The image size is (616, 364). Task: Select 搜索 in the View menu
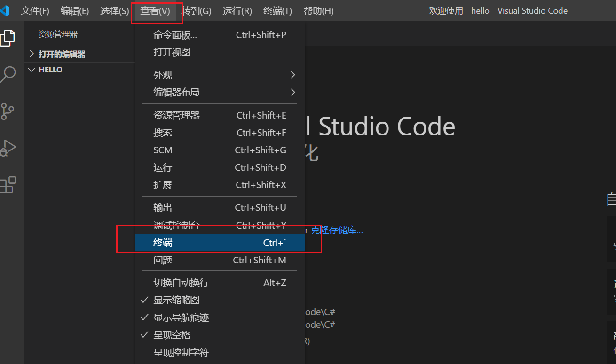point(220,133)
